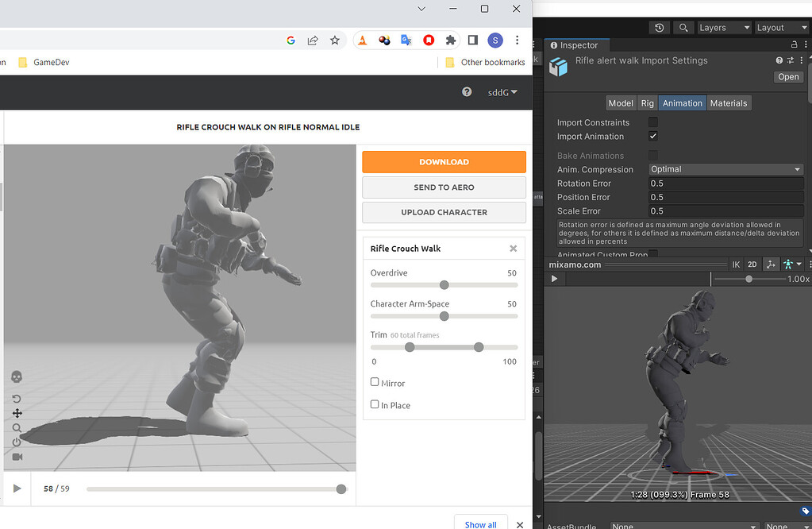Uncheck Import Animation in Import Settings
Image resolution: width=812 pixels, height=529 pixels.
[x=653, y=136]
